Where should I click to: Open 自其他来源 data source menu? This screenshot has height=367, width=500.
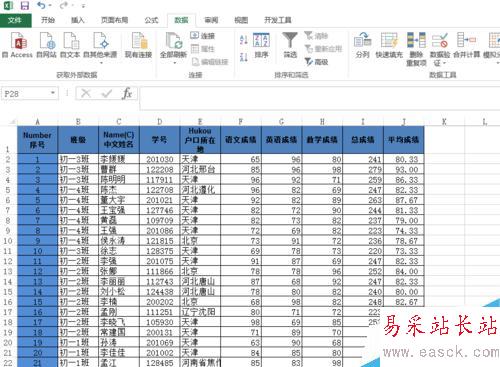[x=100, y=47]
